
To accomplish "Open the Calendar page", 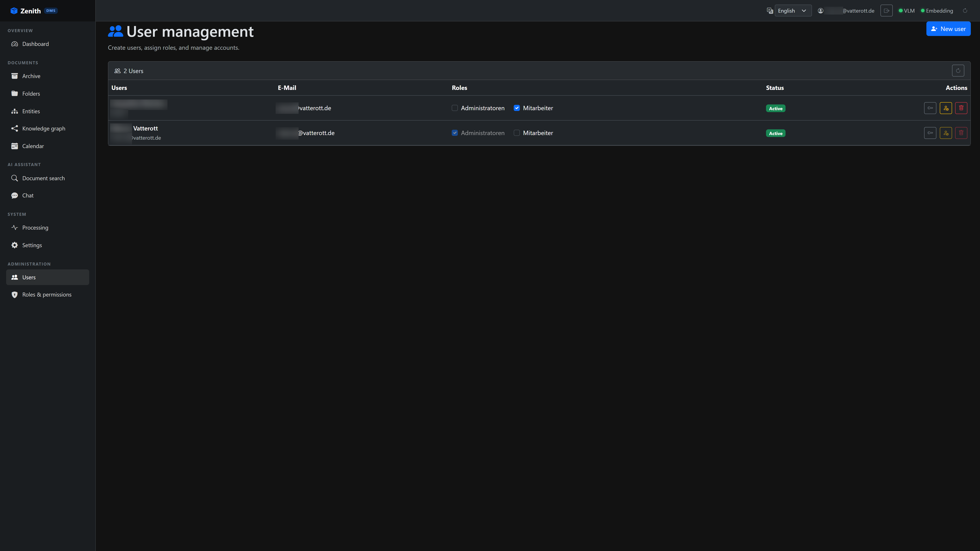I will 47,146.
